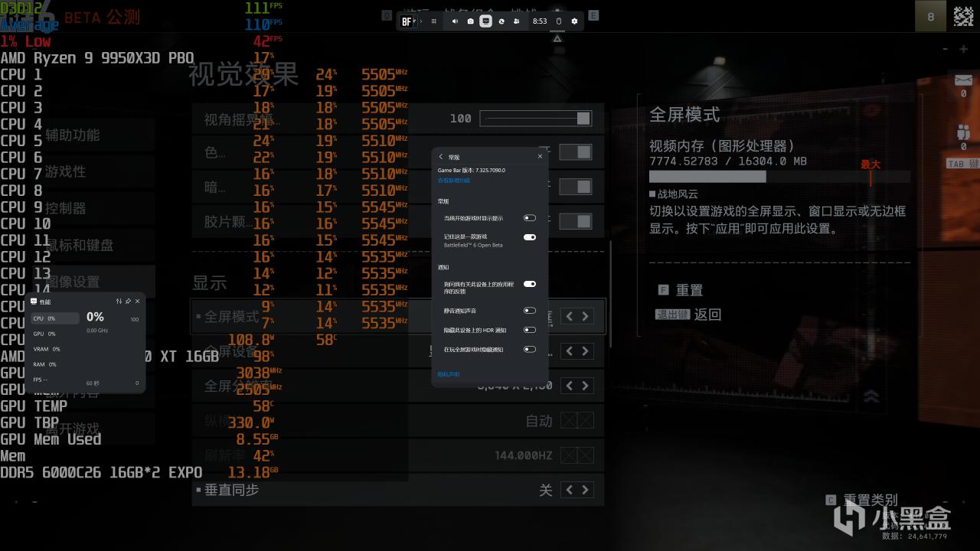Click the player level 8 badge

(x=930, y=16)
